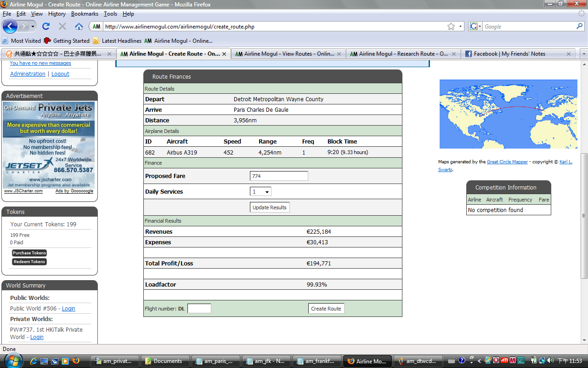Open the Documents taskbar window
The width and height of the screenshot is (588, 368).
point(164,361)
